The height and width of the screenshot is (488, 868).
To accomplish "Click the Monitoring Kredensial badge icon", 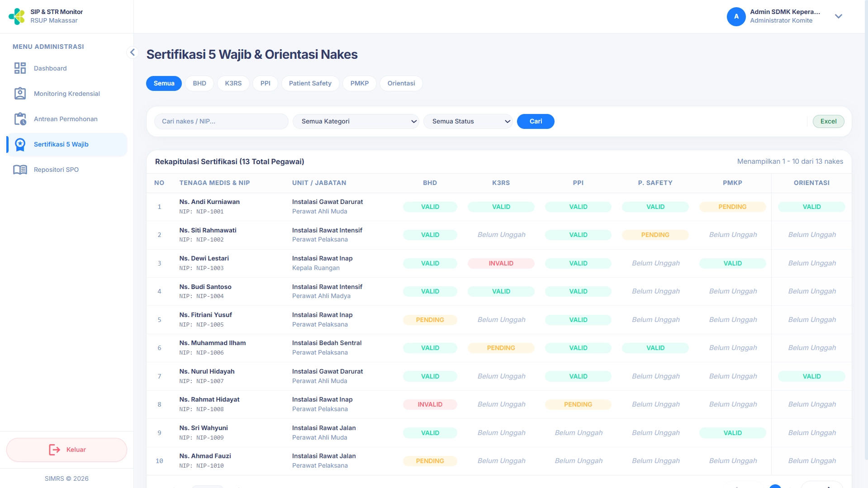I will [20, 94].
